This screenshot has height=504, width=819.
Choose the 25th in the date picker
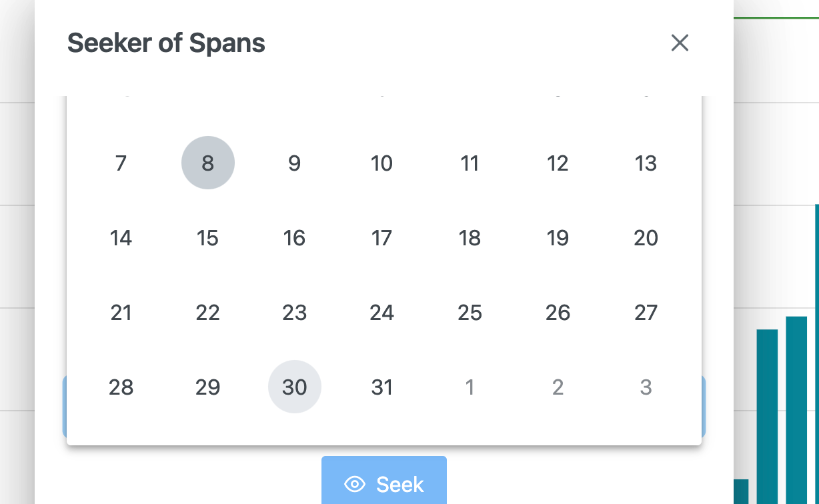pyautogui.click(x=470, y=312)
